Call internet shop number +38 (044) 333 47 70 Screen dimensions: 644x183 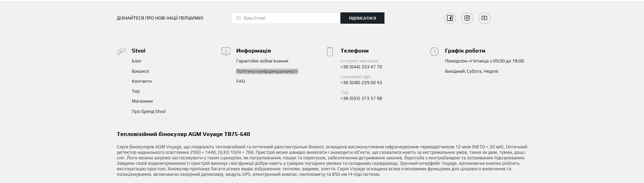tap(361, 67)
